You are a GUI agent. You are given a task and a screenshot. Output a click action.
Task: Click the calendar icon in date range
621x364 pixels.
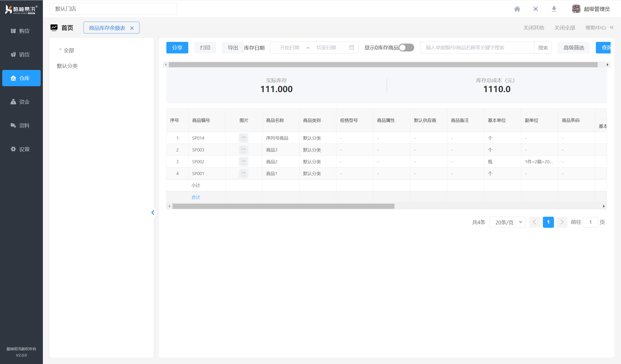coord(351,48)
